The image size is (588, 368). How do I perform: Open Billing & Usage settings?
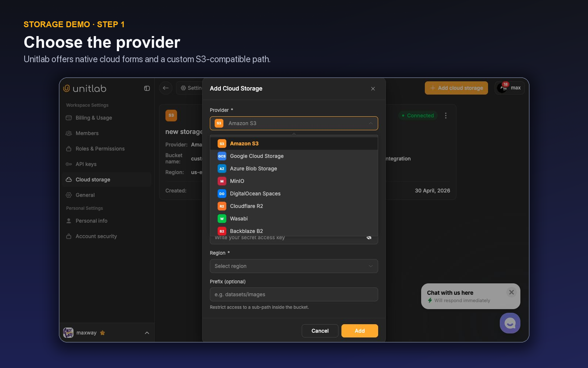click(107, 118)
